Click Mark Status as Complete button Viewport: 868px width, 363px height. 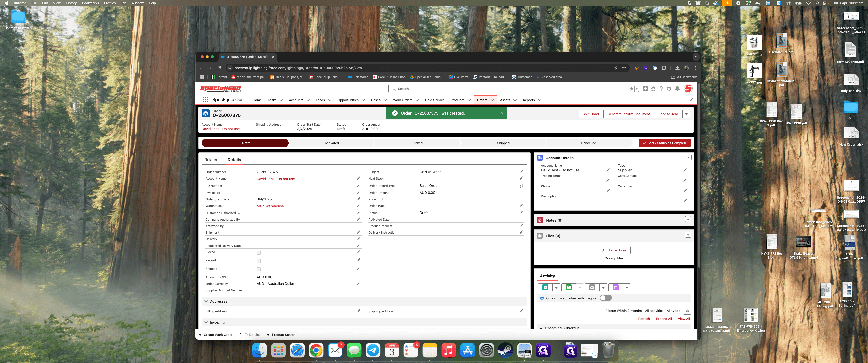coord(664,143)
